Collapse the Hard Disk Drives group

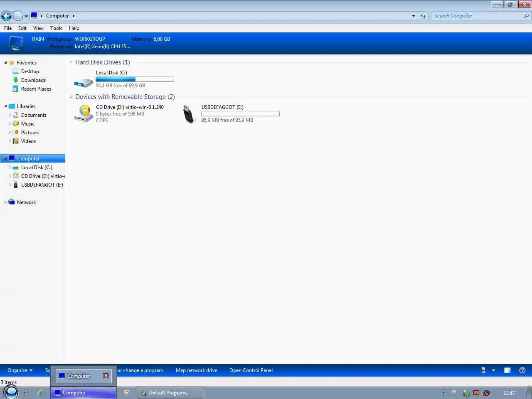[71, 62]
